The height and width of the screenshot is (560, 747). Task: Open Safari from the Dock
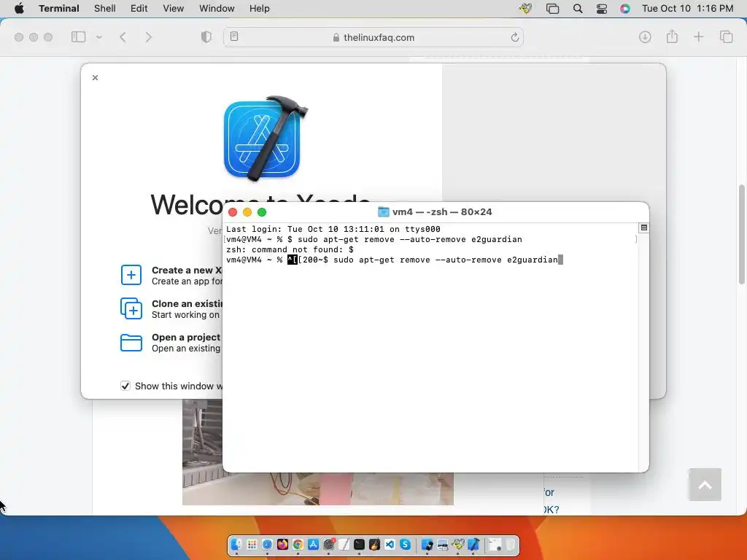point(267,544)
